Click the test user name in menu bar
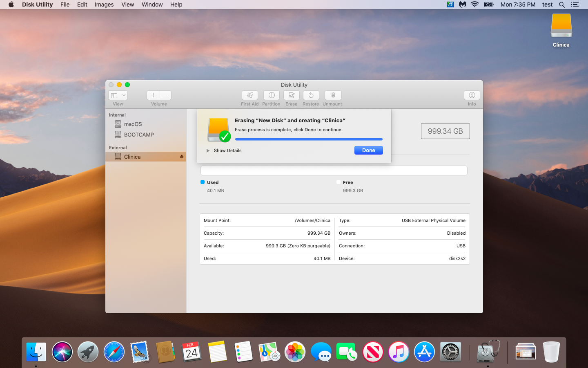This screenshot has height=368, width=588. coord(548,4)
